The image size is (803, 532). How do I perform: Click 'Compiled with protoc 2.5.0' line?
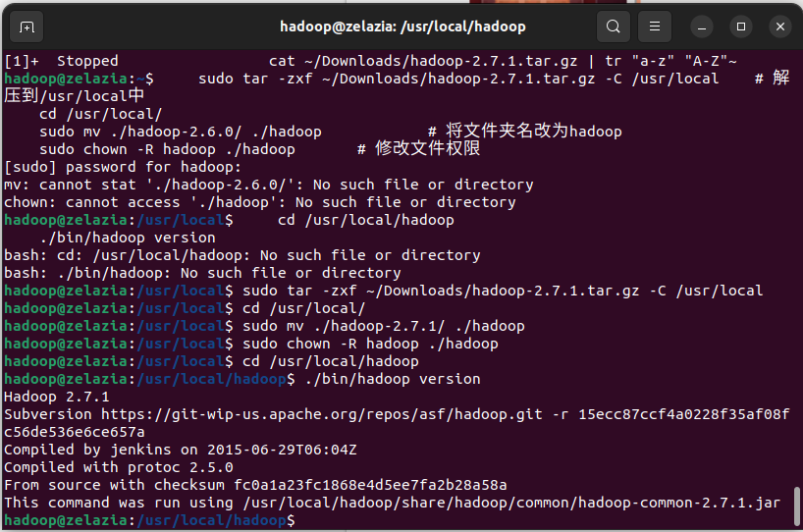click(119, 467)
